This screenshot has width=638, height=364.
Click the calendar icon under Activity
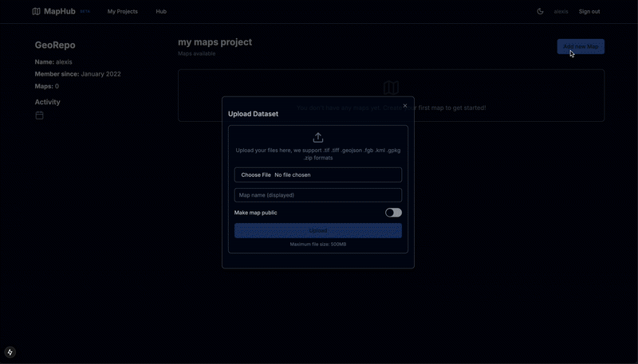pyautogui.click(x=39, y=115)
